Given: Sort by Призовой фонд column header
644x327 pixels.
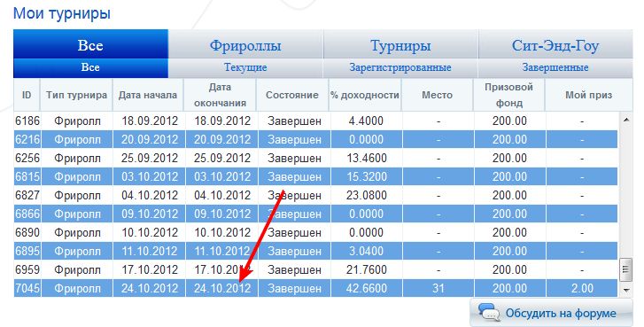Looking at the screenshot, I should click(508, 95).
